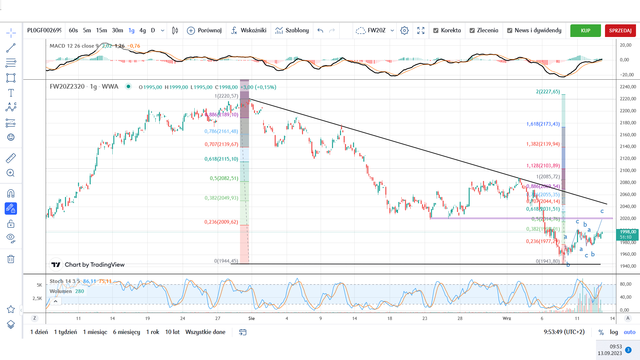Select Wszystkie dane time range
The height and width of the screenshot is (360, 640).
205,332
